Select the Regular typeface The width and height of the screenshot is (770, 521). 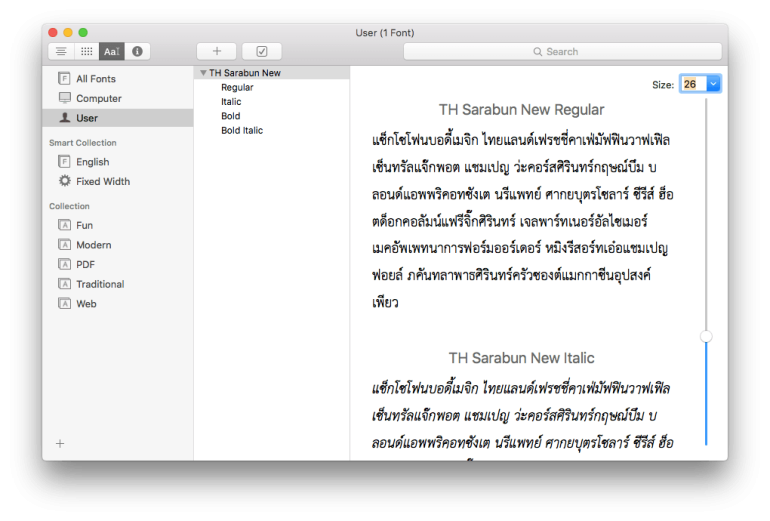pos(237,87)
